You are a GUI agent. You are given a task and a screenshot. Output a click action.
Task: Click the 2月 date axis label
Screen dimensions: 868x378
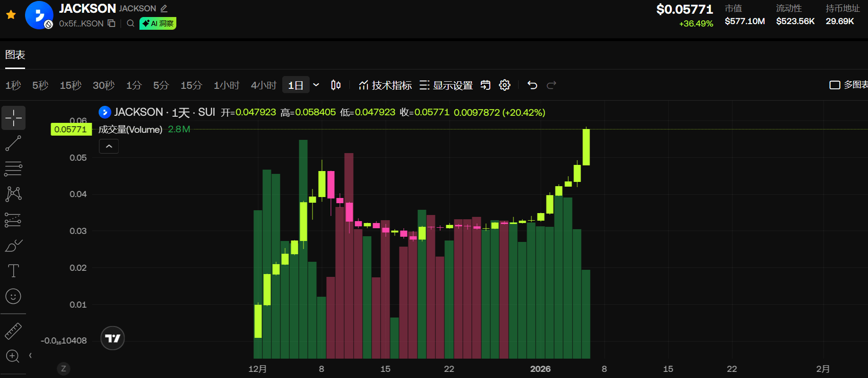[x=823, y=369]
